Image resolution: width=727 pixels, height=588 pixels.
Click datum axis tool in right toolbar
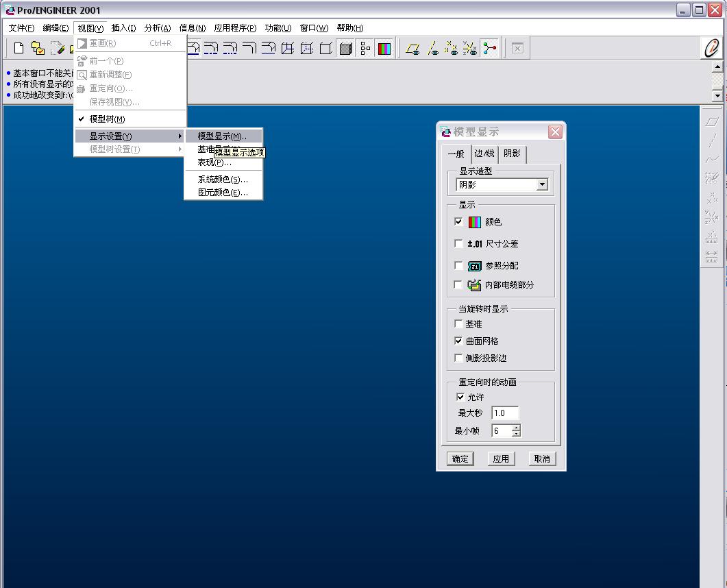point(712,140)
